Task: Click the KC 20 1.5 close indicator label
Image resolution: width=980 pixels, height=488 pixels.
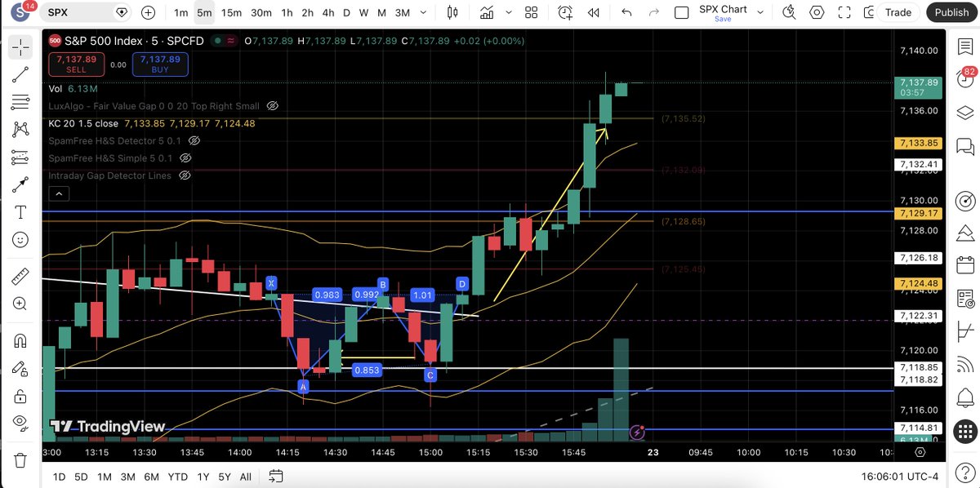Action: click(83, 123)
